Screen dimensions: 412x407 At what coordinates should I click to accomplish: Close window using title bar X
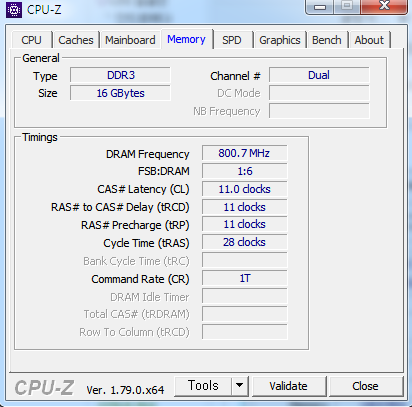[x=384, y=6]
